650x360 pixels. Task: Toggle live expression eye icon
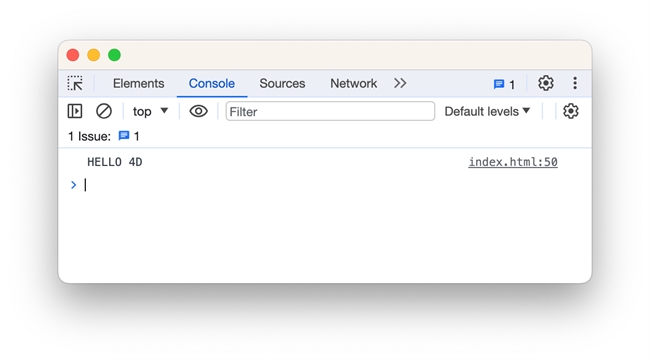pos(198,111)
